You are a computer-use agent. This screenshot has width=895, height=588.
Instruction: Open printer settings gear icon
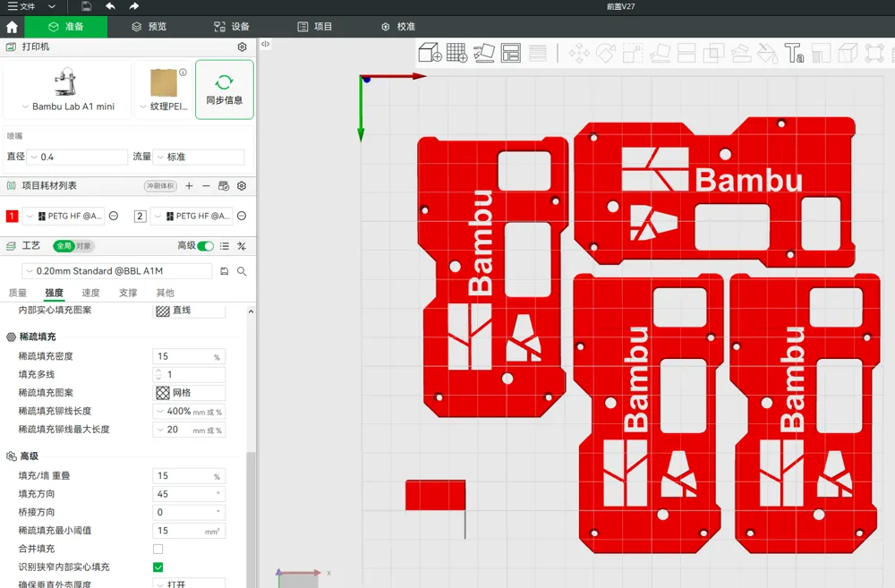tap(242, 47)
